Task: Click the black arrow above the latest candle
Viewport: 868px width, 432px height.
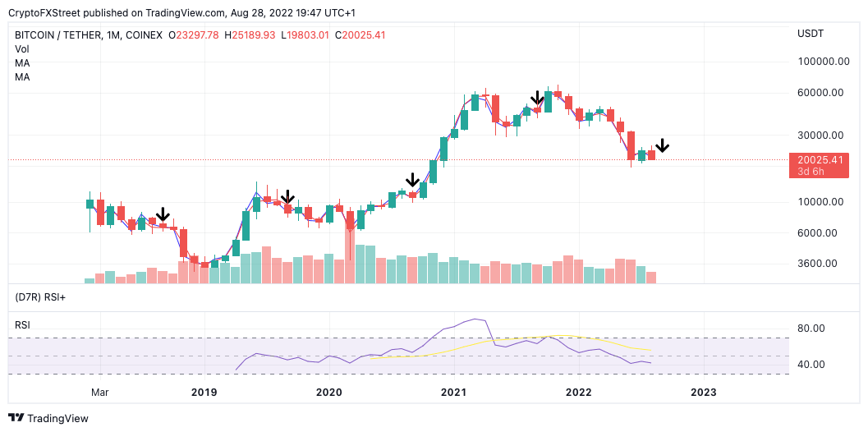Action: coord(662,145)
